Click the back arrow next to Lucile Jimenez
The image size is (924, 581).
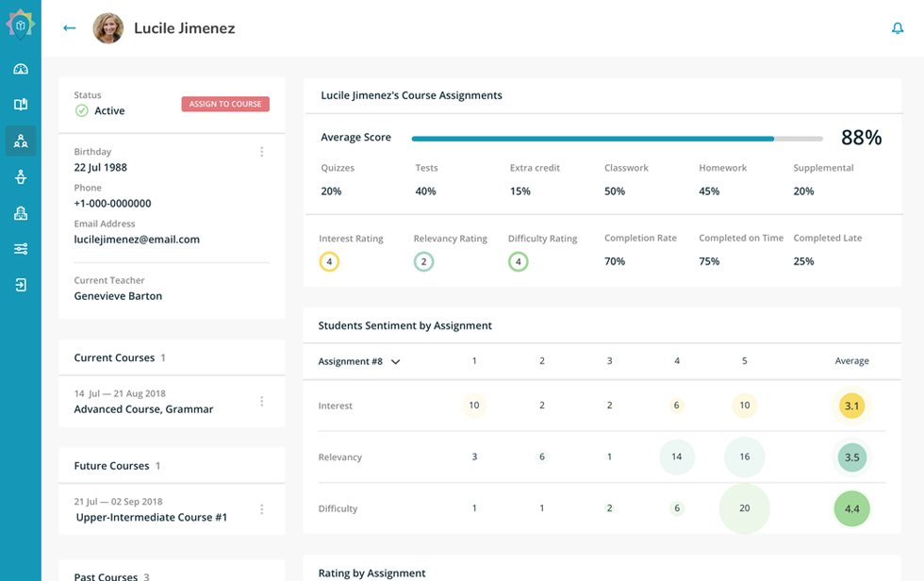pyautogui.click(x=69, y=28)
